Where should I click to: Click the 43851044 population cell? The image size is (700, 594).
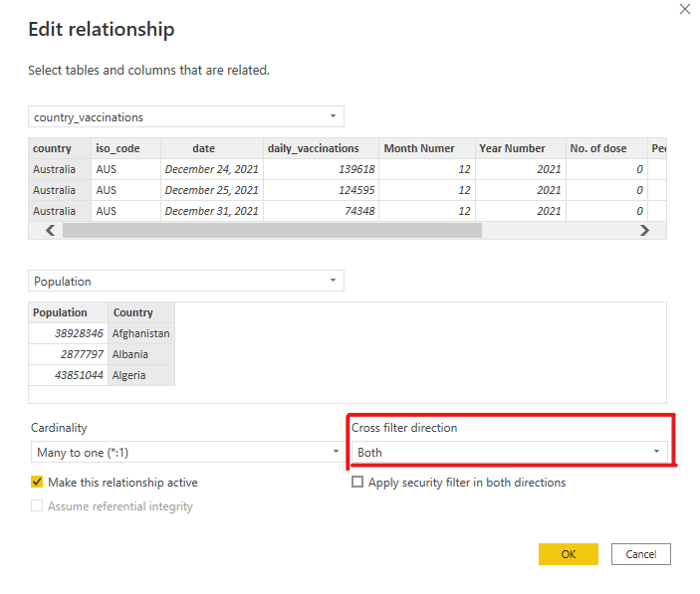coord(69,375)
